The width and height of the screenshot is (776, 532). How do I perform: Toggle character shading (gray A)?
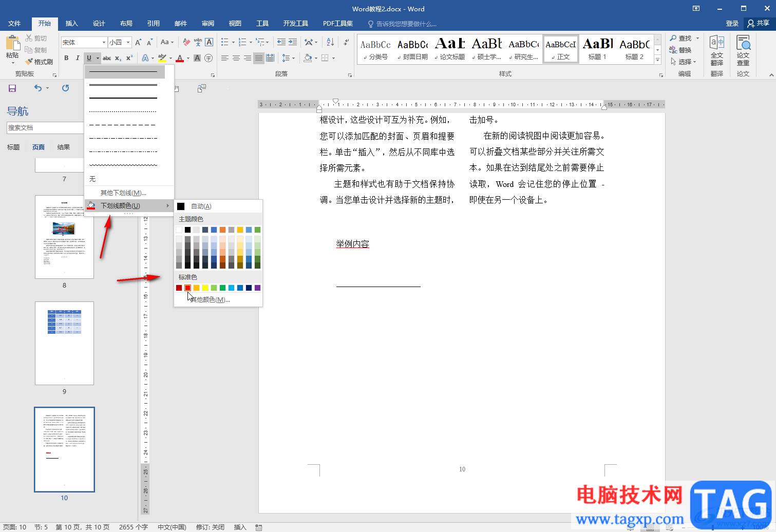(197, 58)
